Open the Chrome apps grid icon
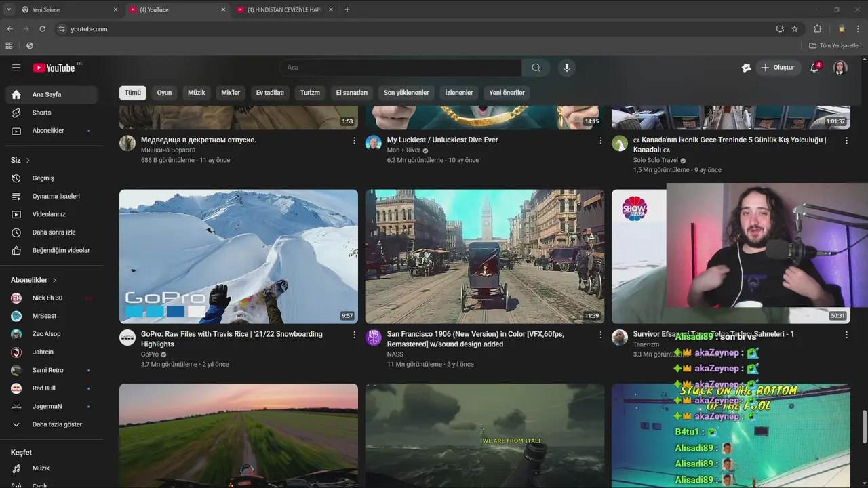Screen dimensions: 868x488 click(x=9, y=45)
